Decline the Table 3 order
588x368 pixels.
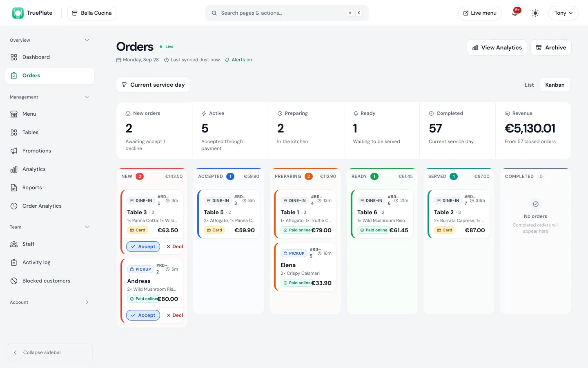(x=175, y=247)
